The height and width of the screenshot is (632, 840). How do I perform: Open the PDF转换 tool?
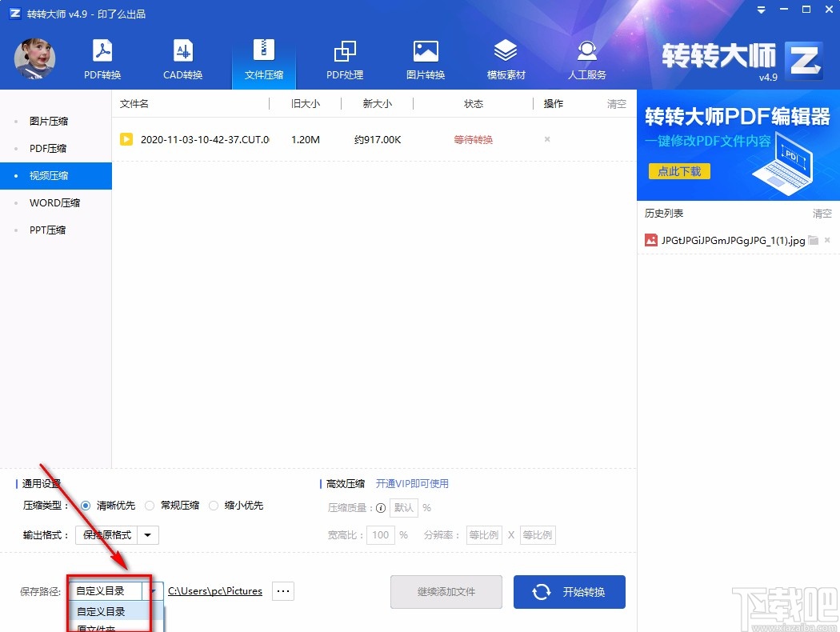click(102, 58)
